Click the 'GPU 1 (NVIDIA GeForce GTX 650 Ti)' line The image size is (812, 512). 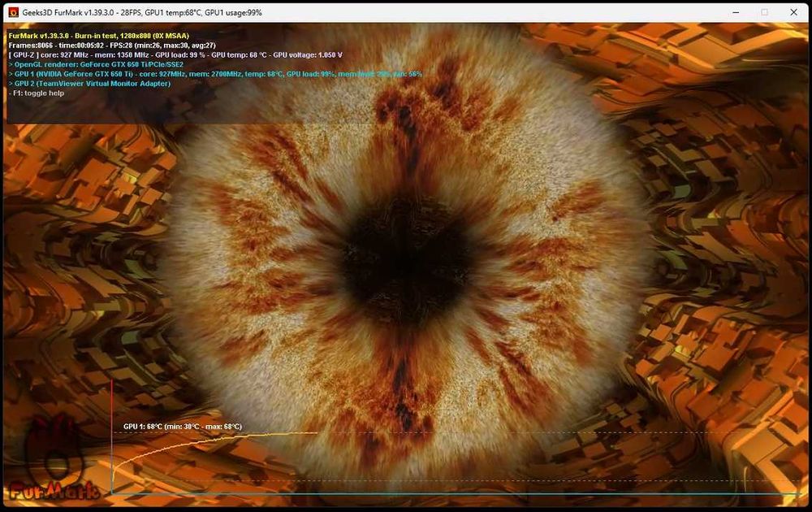point(215,74)
